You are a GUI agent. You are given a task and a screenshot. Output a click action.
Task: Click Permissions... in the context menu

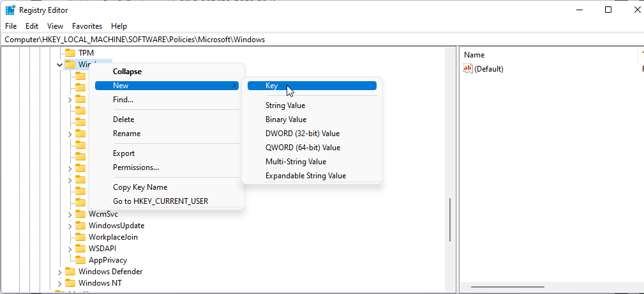tap(136, 167)
